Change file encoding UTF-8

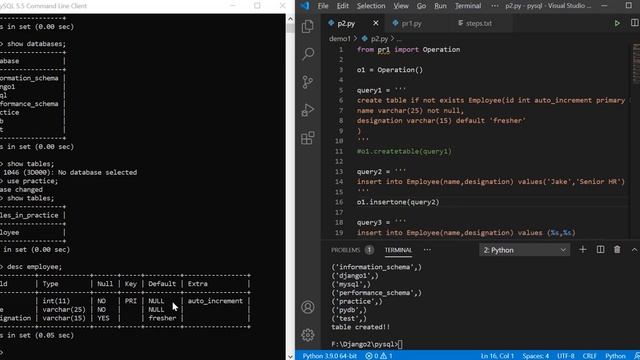click(x=566, y=356)
